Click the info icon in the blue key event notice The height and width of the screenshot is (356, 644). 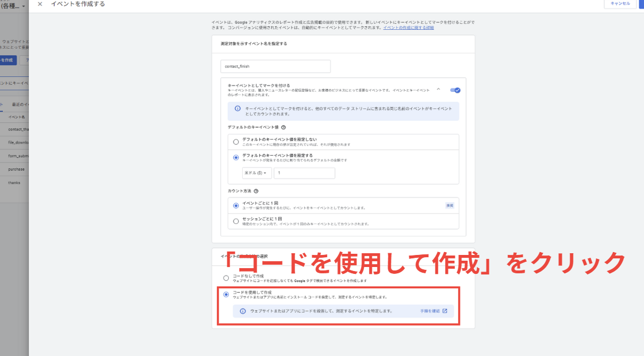point(237,109)
